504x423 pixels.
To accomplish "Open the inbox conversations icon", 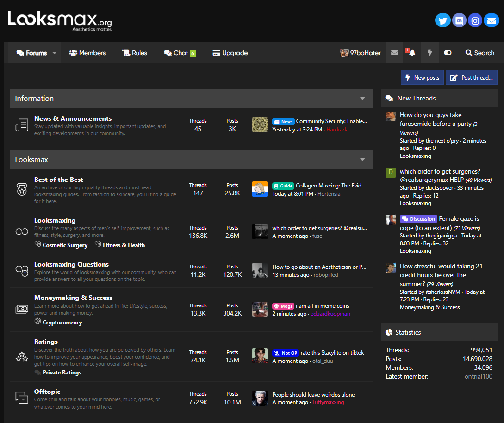I will pos(394,53).
